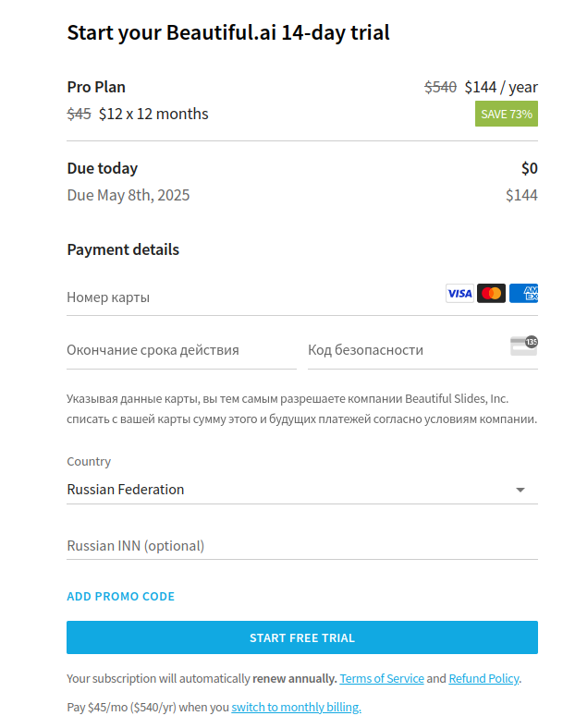Click the $144 / year price

pos(500,87)
